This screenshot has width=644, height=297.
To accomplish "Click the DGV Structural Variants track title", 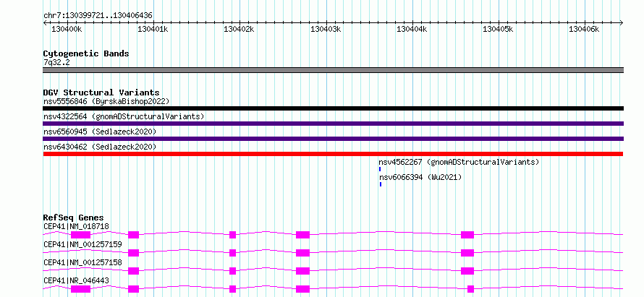I will (x=101, y=92).
